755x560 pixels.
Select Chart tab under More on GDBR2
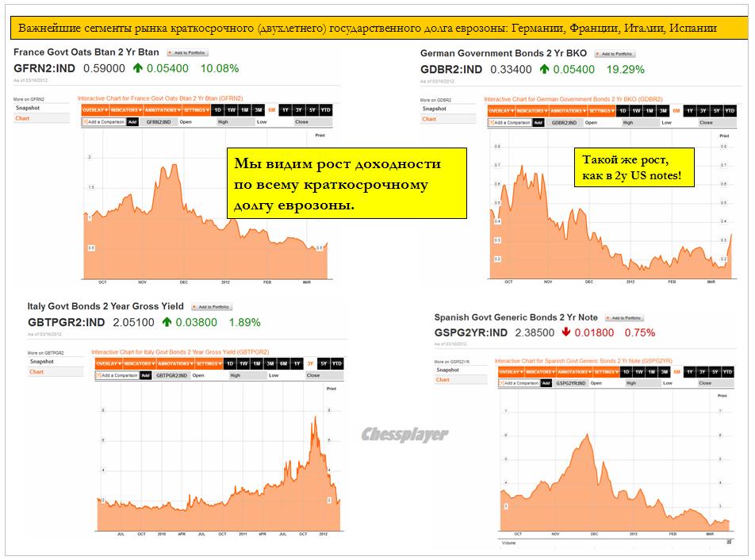click(429, 119)
